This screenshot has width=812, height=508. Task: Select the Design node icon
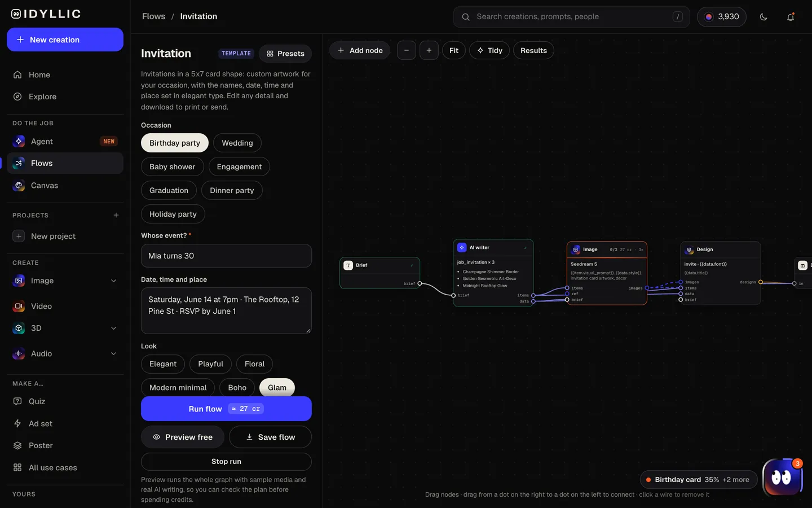pos(689,249)
